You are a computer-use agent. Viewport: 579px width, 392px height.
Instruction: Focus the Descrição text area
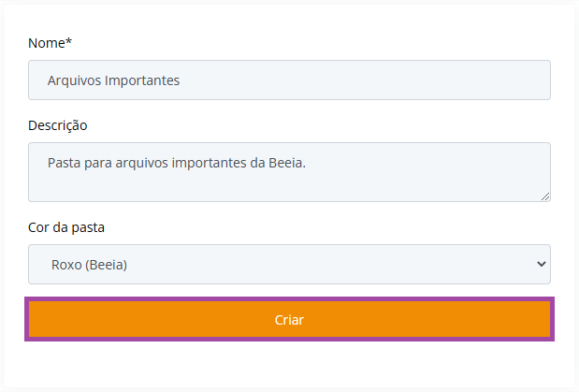289,172
